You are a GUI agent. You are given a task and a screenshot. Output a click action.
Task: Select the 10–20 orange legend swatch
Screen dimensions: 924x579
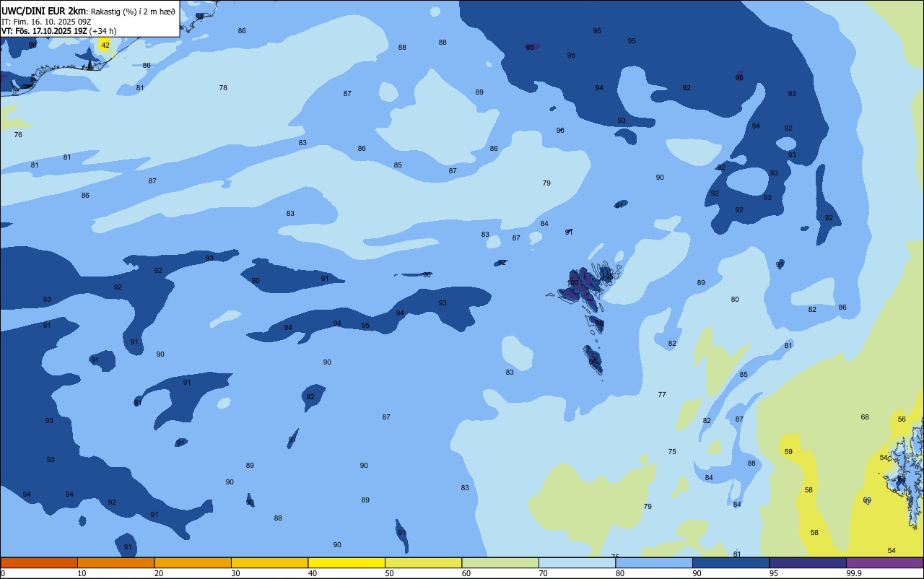[115, 562]
